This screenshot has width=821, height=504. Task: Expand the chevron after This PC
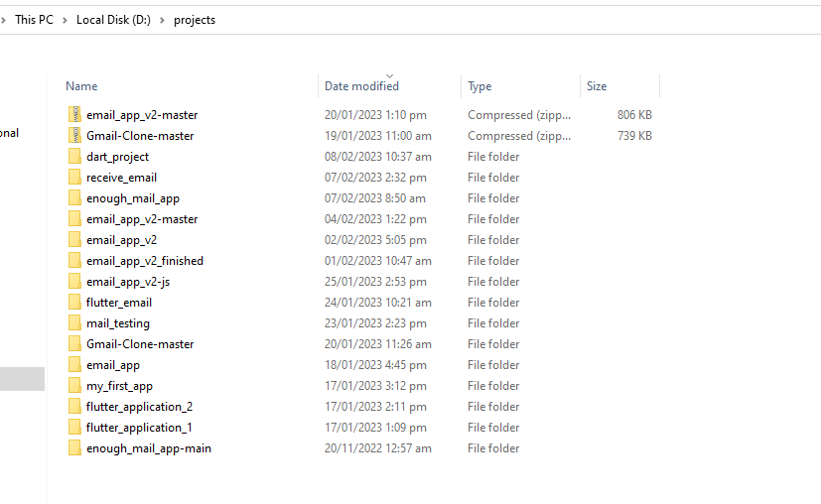tap(65, 20)
